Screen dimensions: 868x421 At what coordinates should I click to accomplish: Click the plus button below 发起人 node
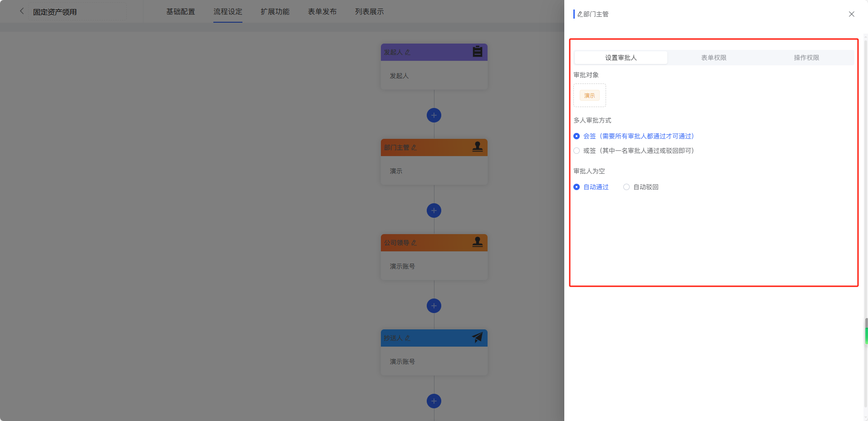pyautogui.click(x=434, y=115)
